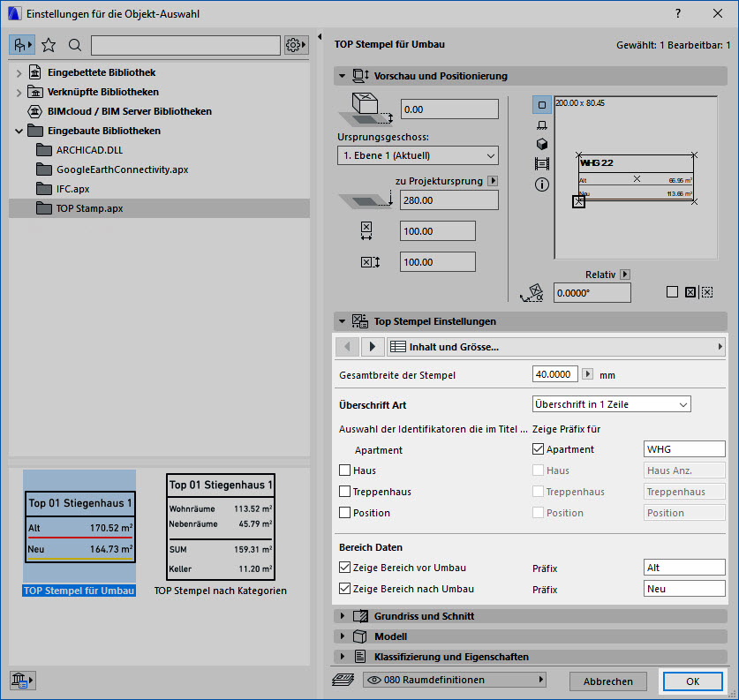Show favorites with the star icon
The height and width of the screenshot is (700, 739).
click(49, 45)
